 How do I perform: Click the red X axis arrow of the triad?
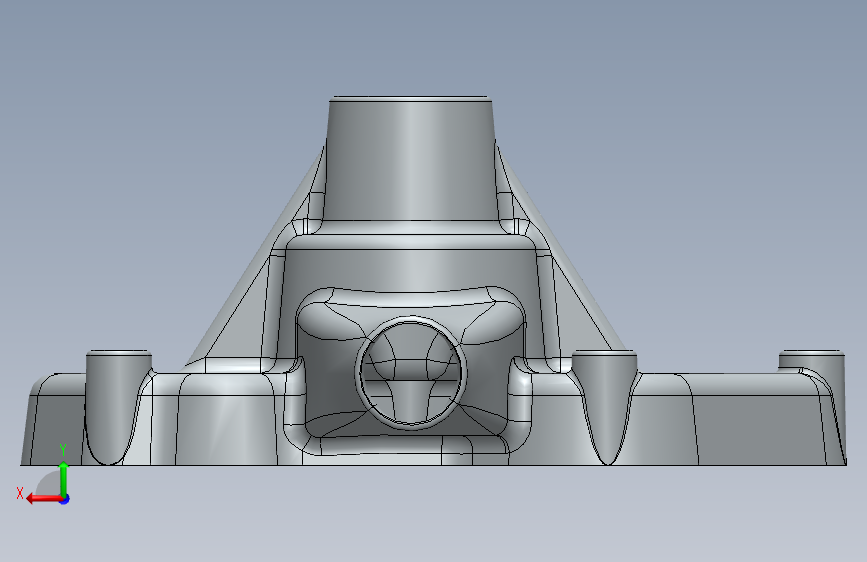[44, 499]
